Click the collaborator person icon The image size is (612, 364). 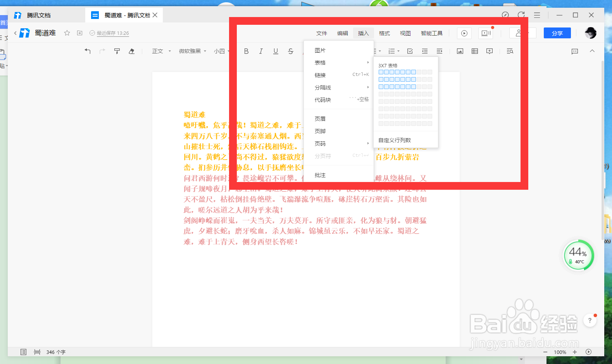518,33
